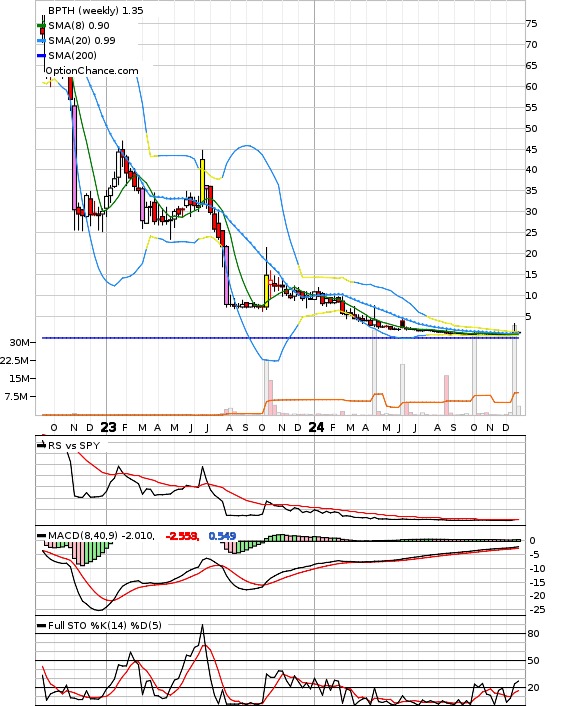Click the MACD(8,40,9) legend icon
Viewport: 566px width, 706px height.
(x=41, y=536)
